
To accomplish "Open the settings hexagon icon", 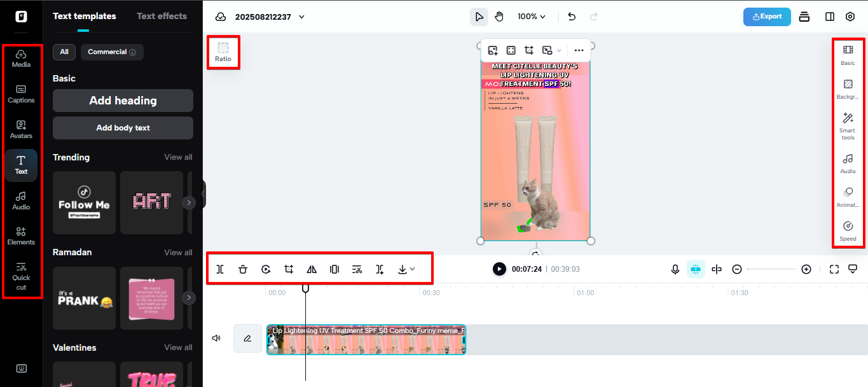I will (850, 17).
